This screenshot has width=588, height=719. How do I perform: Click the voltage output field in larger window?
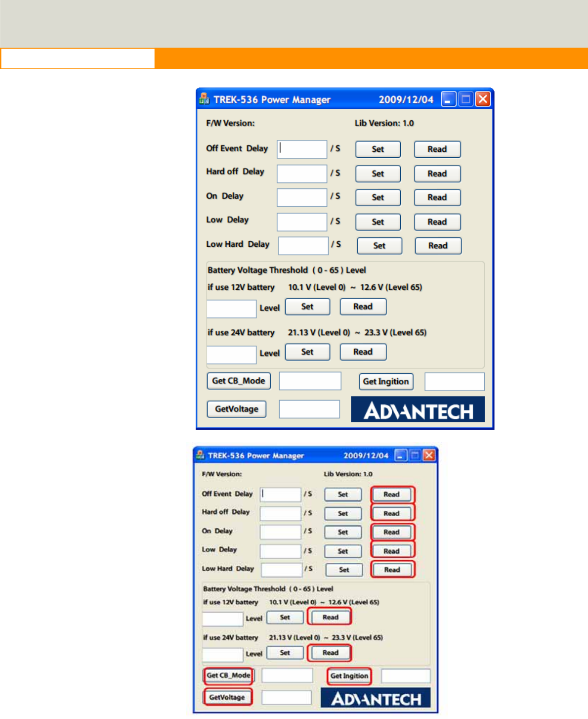[x=309, y=409]
